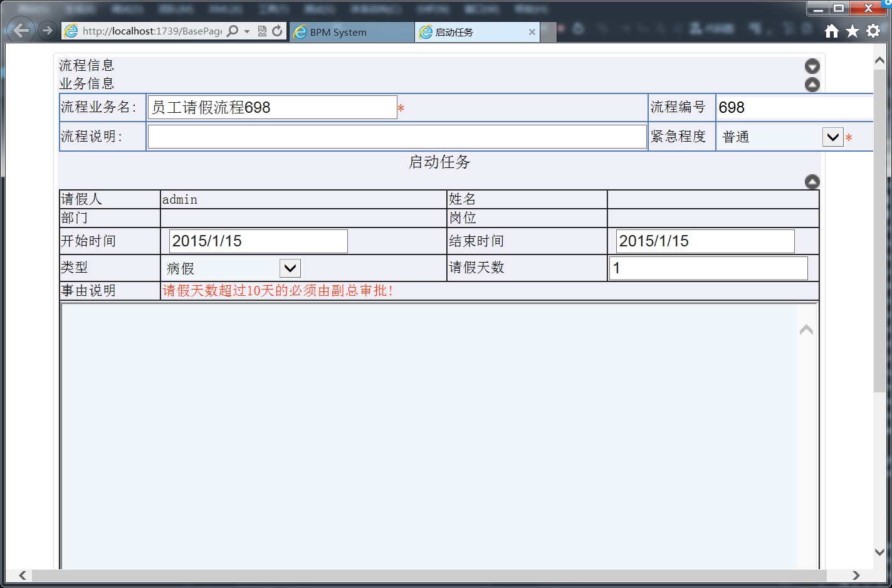Click the 流程说明 text field

tap(397, 137)
